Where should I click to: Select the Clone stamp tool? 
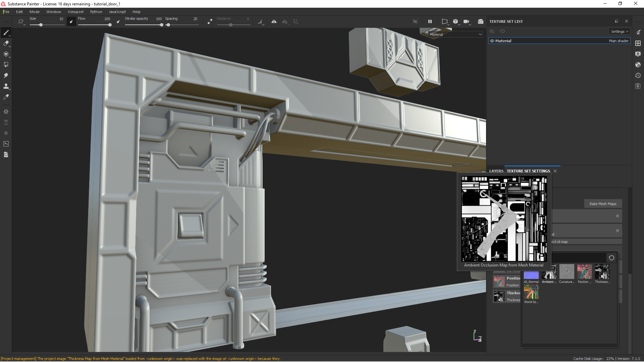tap(6, 86)
